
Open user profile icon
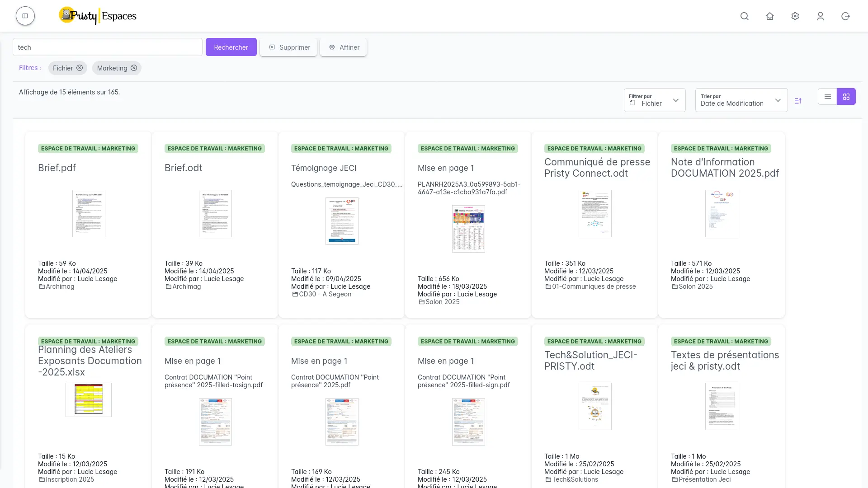[821, 16]
